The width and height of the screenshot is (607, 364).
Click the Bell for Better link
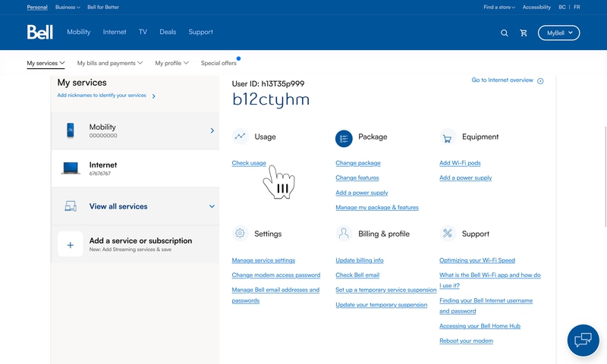pos(103,7)
